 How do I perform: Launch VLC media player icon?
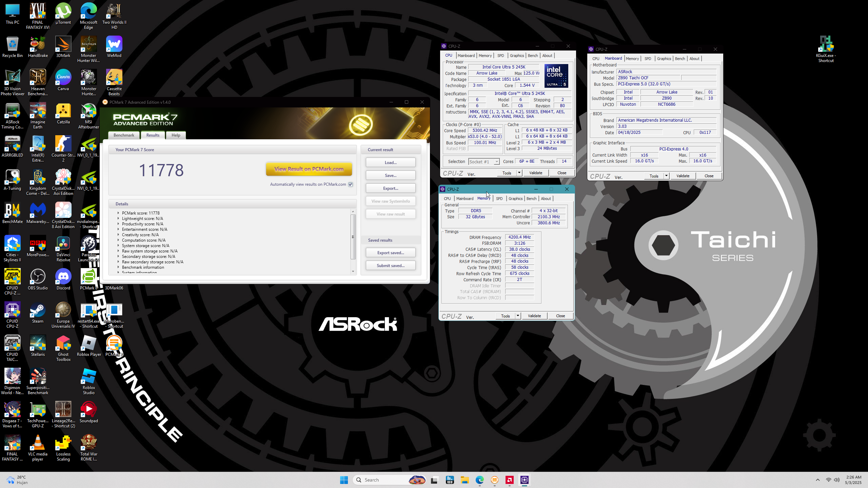click(38, 448)
